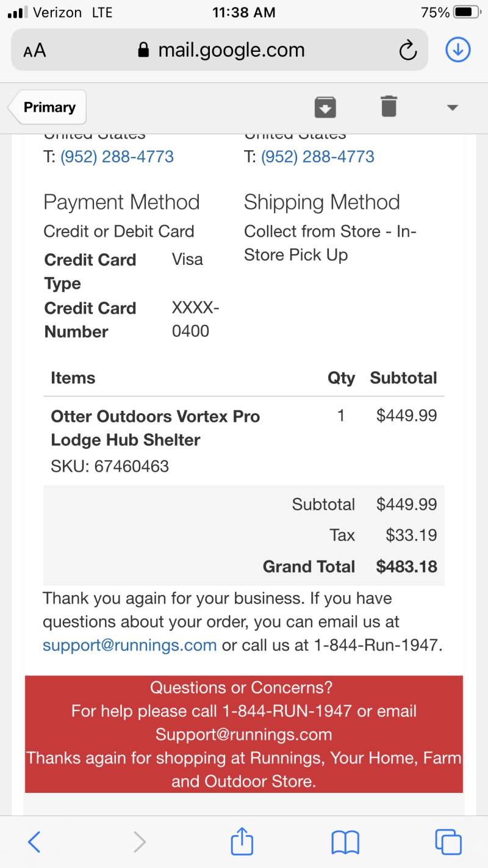Screen dimensions: 488x868
Task: Open the Safari tabs overview icon
Action: pyautogui.click(x=448, y=842)
